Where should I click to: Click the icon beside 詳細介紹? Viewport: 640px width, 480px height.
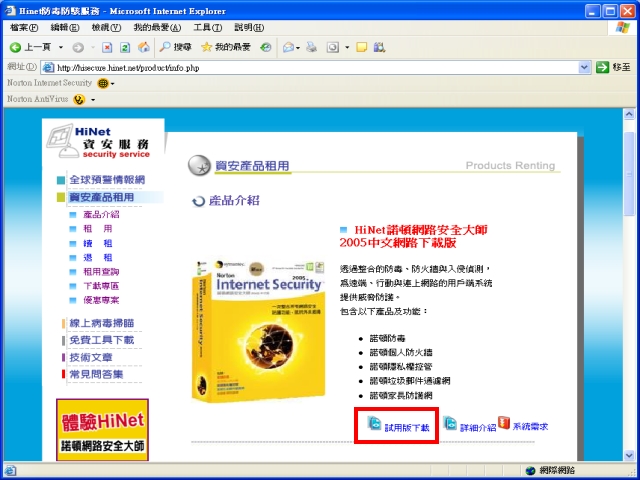[450, 423]
